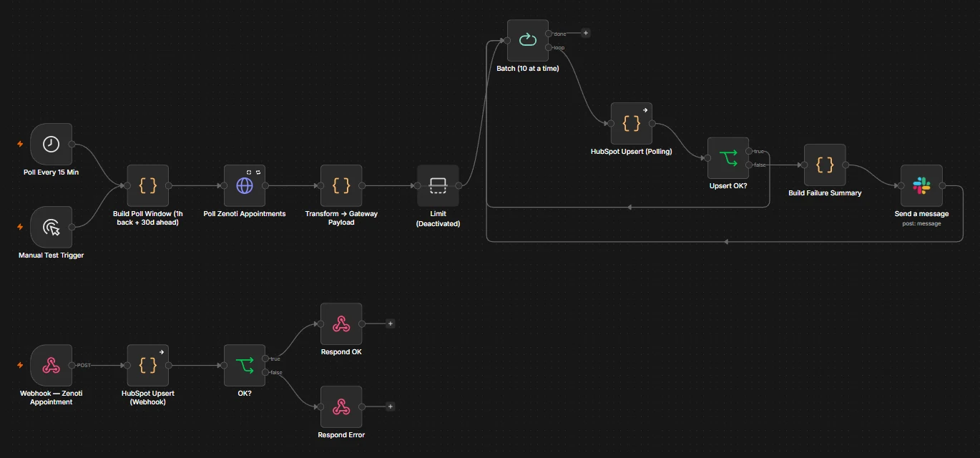Click the Send a message label
Image resolution: width=980 pixels, height=458 pixels.
click(x=921, y=214)
